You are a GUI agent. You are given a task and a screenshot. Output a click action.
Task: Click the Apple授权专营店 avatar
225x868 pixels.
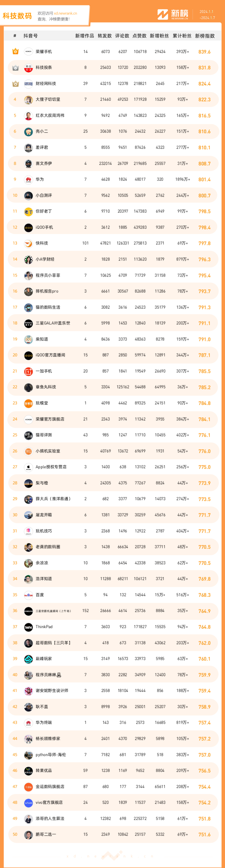tap(29, 467)
